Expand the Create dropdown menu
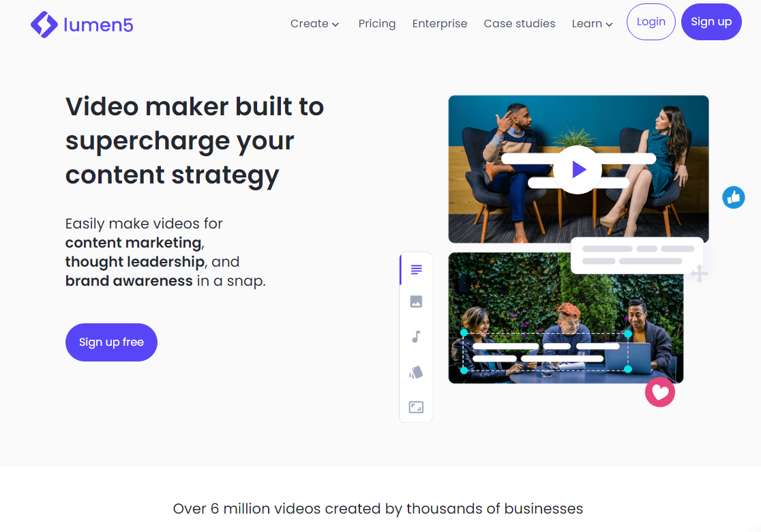Viewport: 761px width, 532px height. (x=314, y=23)
